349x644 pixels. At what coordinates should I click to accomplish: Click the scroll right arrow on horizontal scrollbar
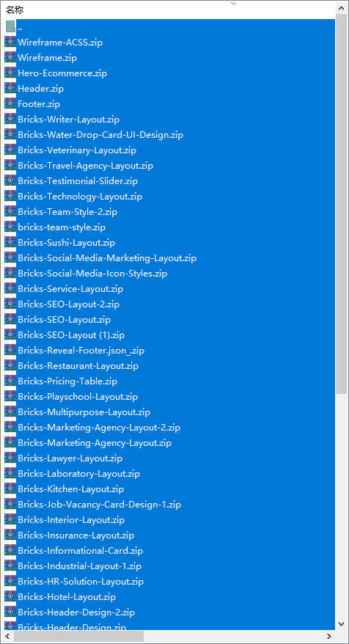point(329,636)
